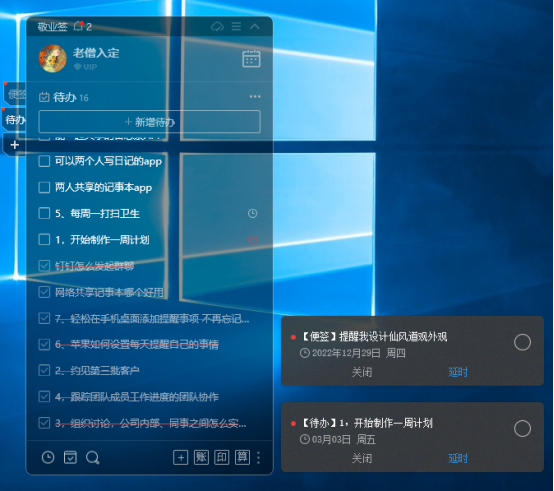Image resolution: width=554 pixels, height=491 pixels.
Task: Uncheck the 4、跟踪团队成员工作进度 item
Action: [x=44, y=396]
